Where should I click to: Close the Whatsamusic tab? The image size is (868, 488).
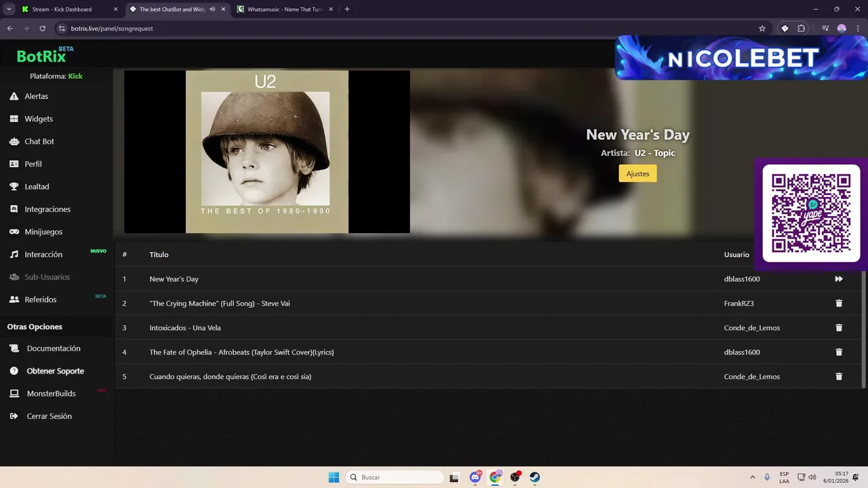(x=330, y=9)
